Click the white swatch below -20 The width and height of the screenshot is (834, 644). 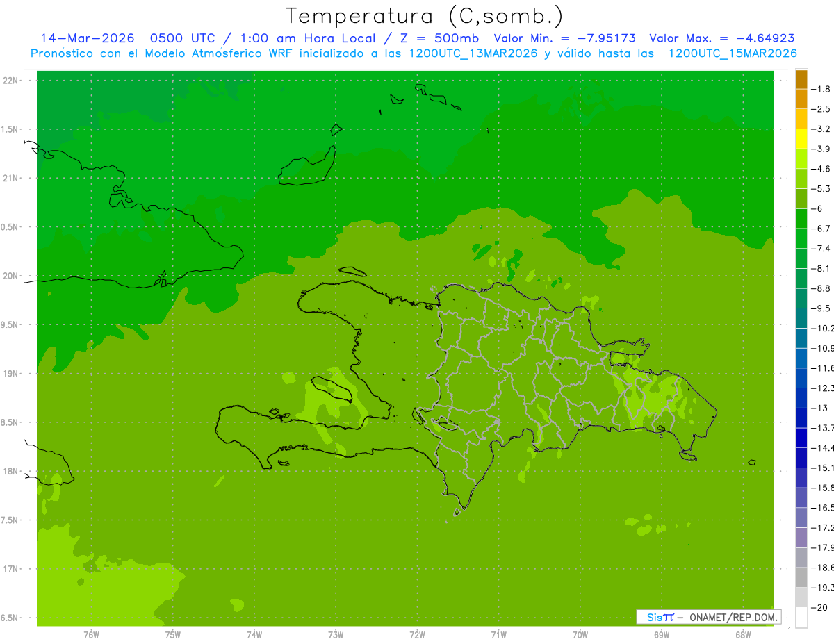tap(801, 617)
